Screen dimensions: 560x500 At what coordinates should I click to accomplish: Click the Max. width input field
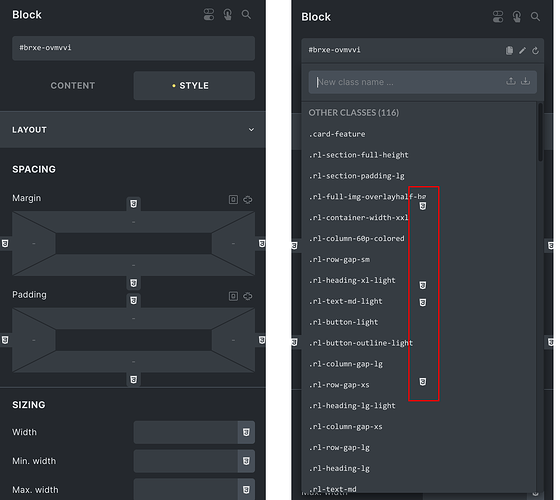[x=186, y=489]
